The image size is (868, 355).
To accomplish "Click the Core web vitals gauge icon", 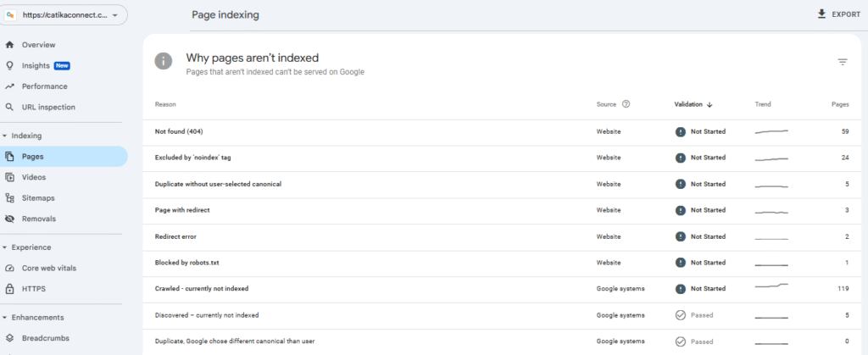I will tap(9, 269).
